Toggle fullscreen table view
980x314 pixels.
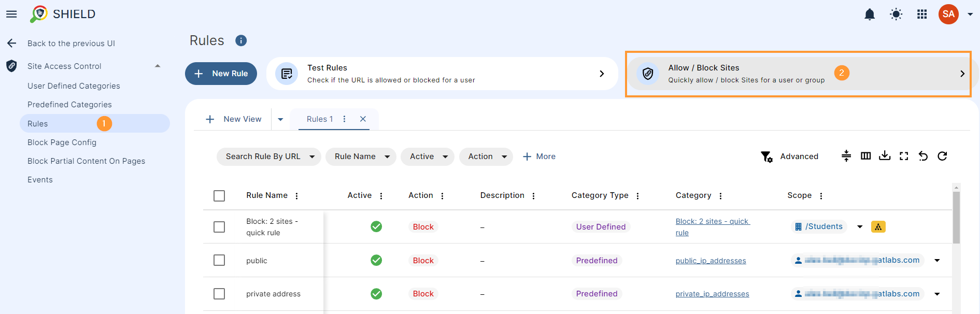904,156
